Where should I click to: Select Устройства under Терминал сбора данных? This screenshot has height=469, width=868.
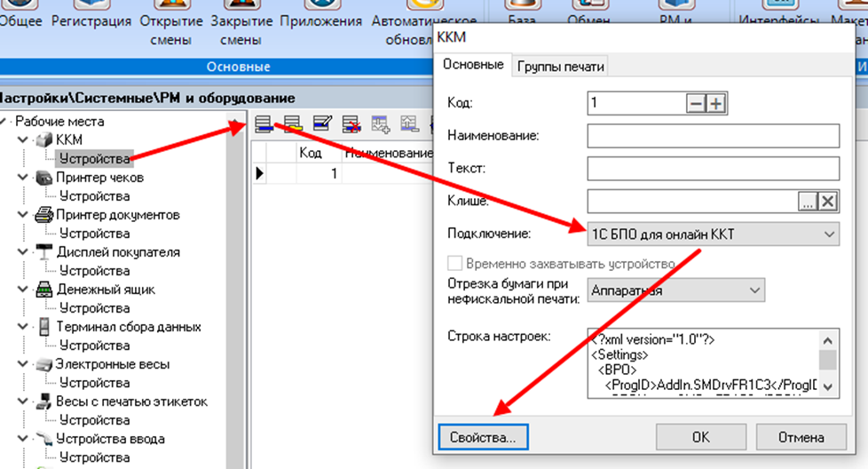(x=94, y=346)
